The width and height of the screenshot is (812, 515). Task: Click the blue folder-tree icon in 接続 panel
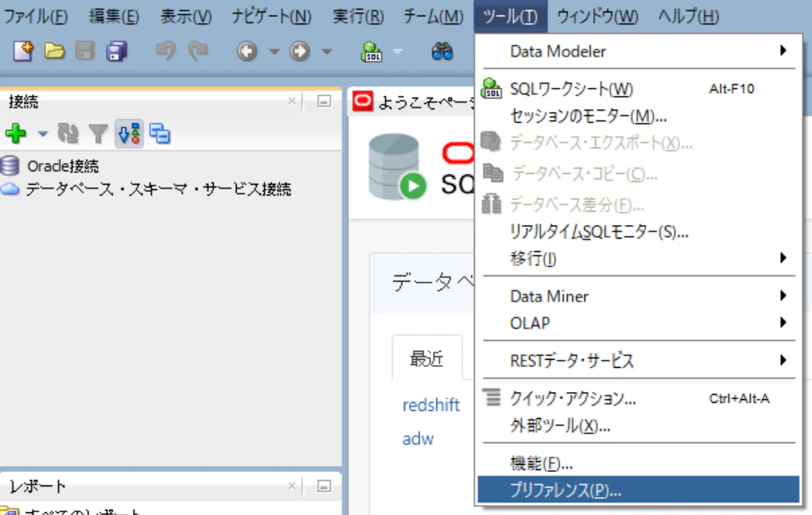click(160, 134)
